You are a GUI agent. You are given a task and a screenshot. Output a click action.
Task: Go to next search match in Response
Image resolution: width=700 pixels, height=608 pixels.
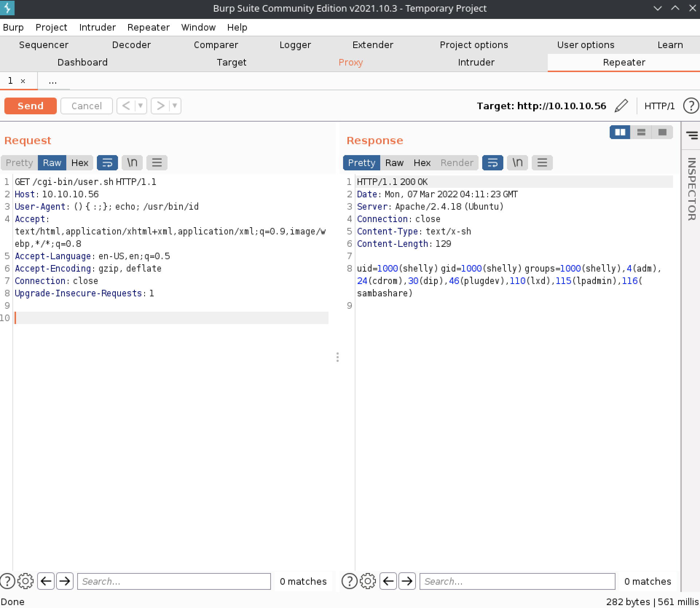pyautogui.click(x=407, y=581)
